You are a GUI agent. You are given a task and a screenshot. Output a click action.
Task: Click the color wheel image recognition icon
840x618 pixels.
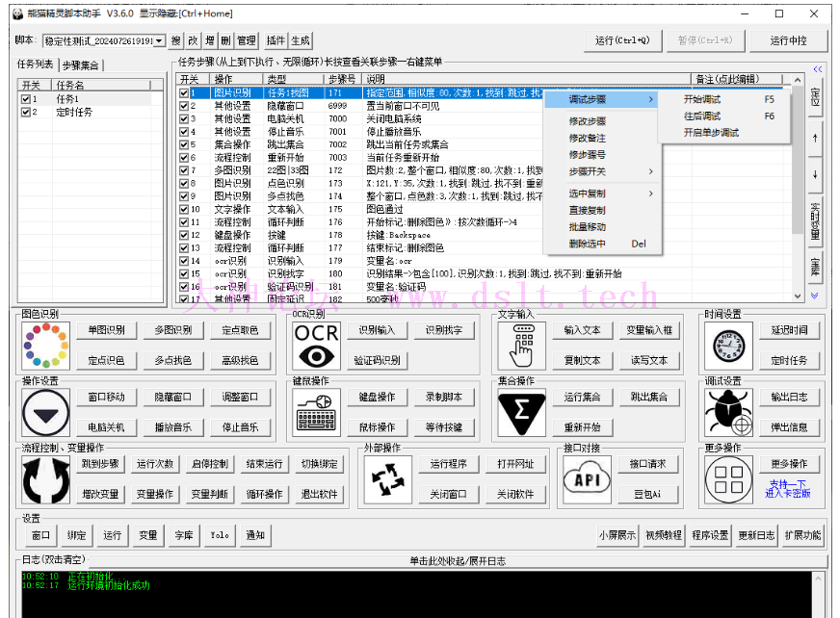tap(44, 347)
